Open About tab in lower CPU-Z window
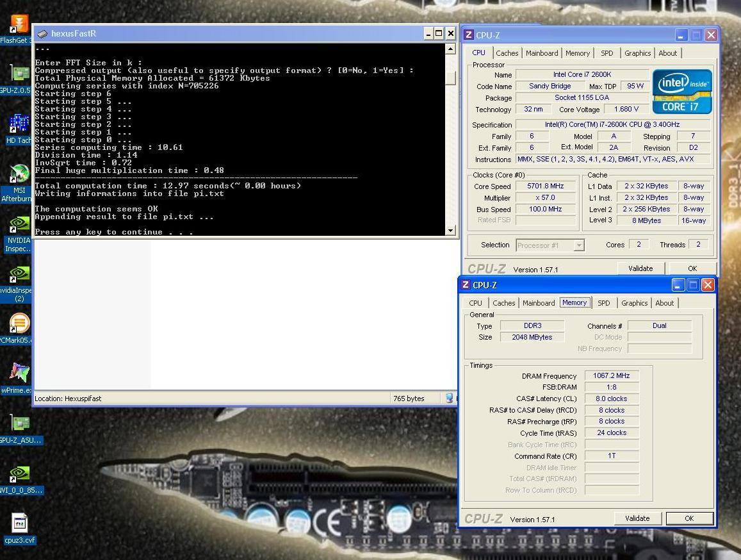This screenshot has height=560, width=741. click(x=664, y=303)
